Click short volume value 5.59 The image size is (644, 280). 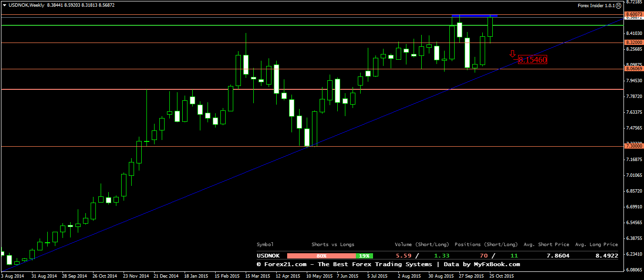click(x=403, y=256)
